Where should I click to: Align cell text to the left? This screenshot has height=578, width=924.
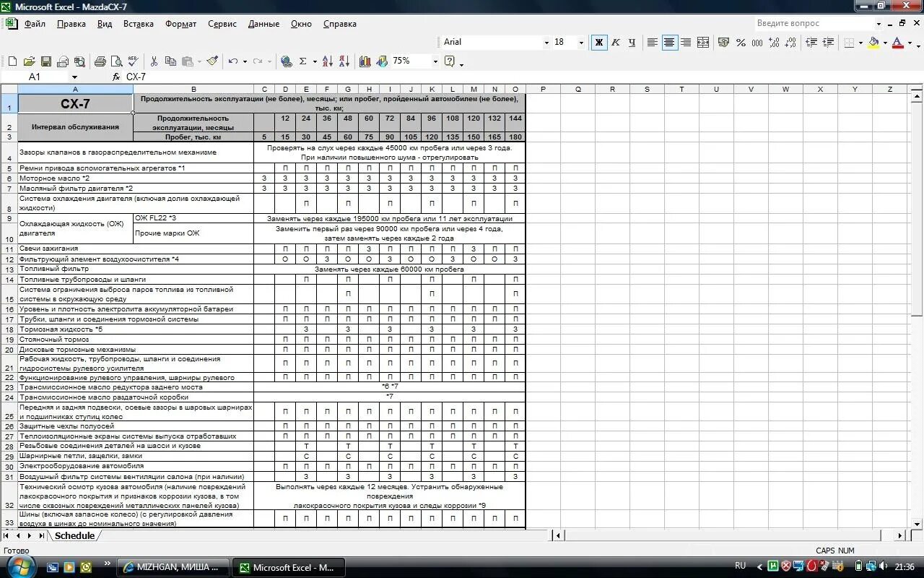[x=653, y=43]
